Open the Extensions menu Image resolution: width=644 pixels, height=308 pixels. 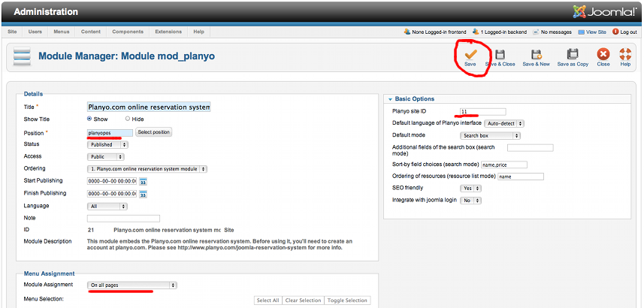pyautogui.click(x=168, y=32)
